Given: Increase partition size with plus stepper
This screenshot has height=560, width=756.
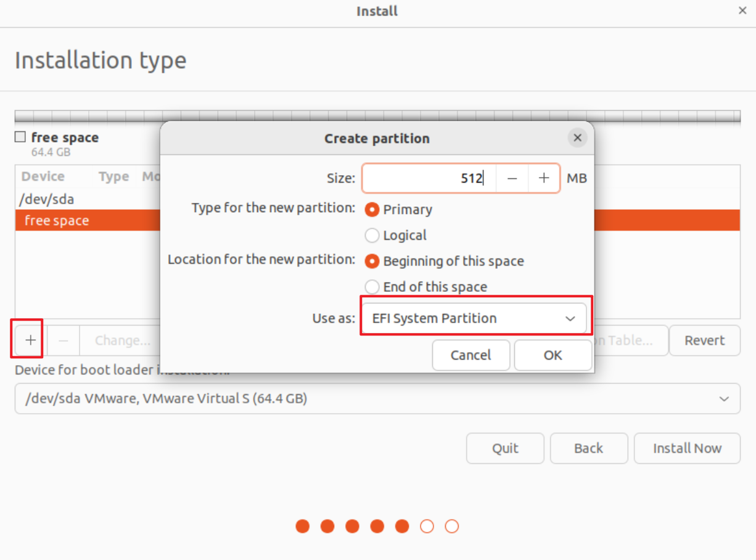Looking at the screenshot, I should click(543, 178).
